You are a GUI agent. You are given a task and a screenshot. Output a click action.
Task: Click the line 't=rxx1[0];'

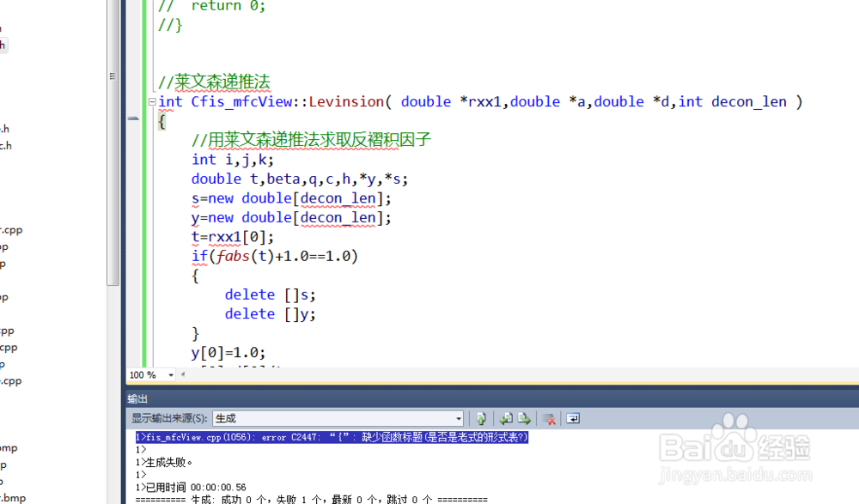[232, 237]
